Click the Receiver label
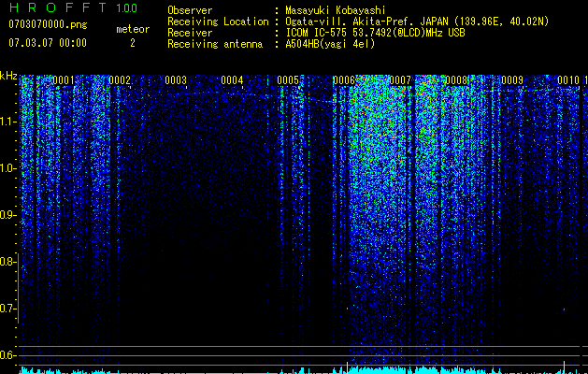Viewport: 588px width, 374px height. (x=190, y=33)
